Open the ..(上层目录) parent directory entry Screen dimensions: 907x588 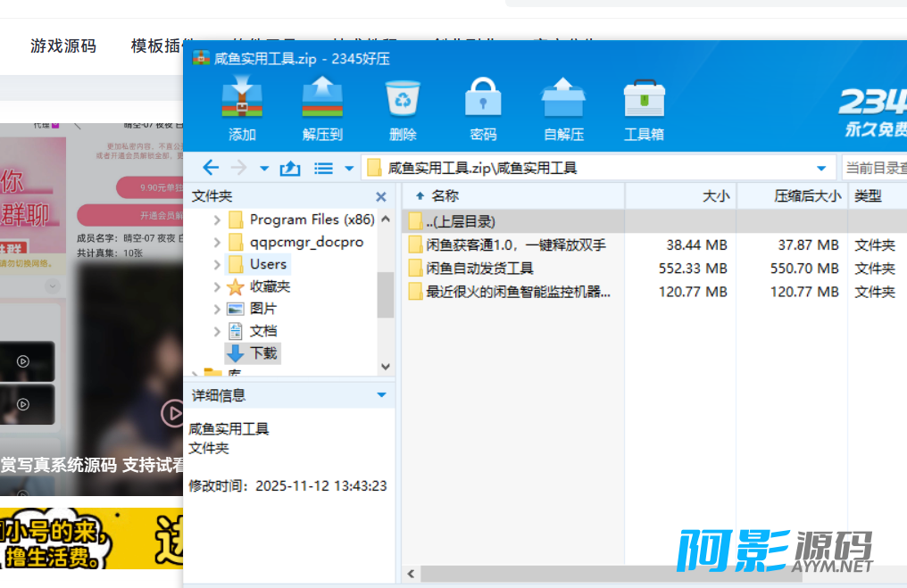pos(460,221)
